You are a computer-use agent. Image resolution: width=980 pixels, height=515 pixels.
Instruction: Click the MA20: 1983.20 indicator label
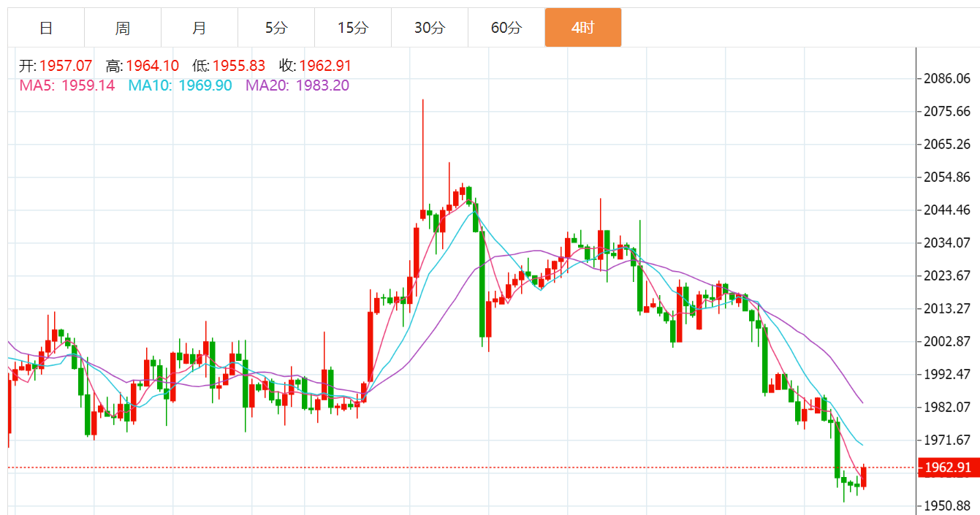tap(297, 85)
